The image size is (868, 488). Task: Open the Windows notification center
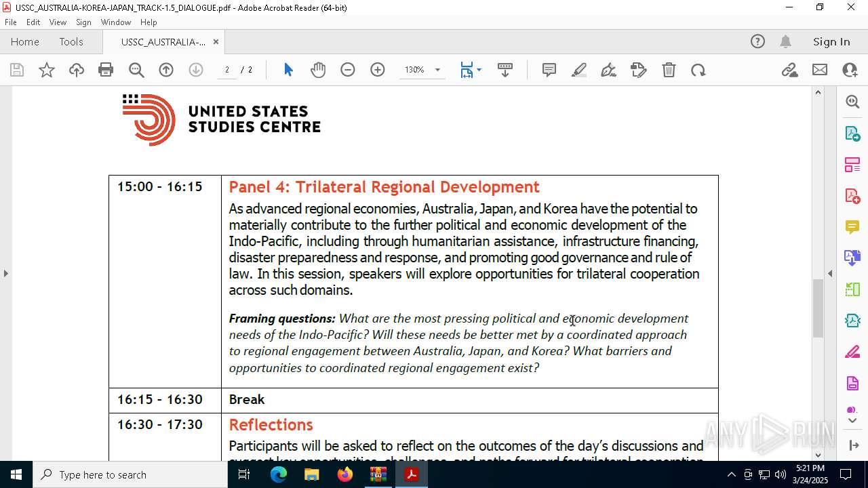846,474
